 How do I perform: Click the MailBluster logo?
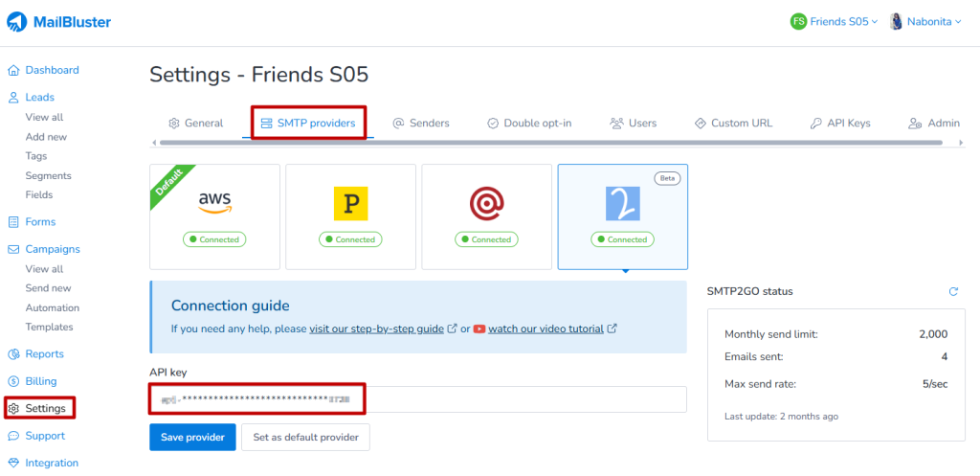tap(58, 23)
